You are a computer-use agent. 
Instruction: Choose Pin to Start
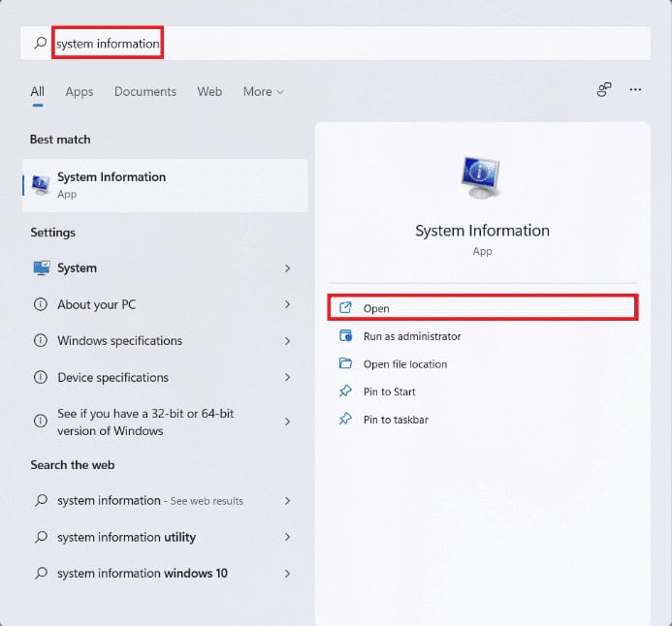coord(483,391)
